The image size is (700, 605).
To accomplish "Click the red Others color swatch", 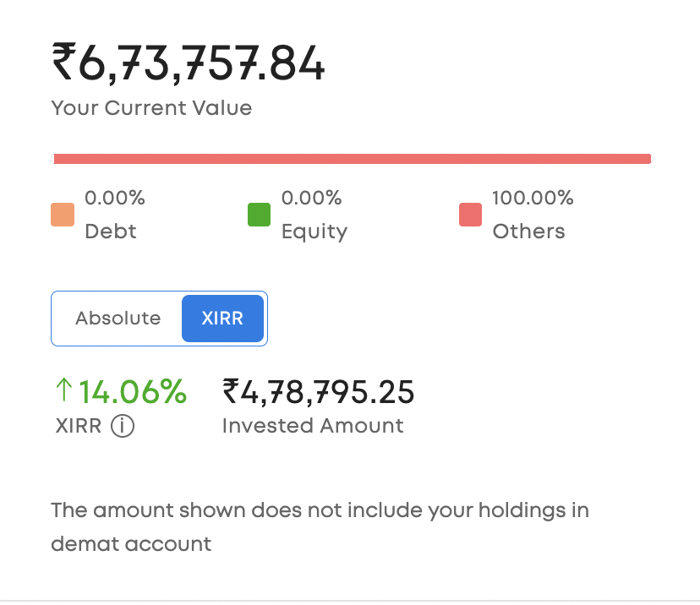I will (x=470, y=215).
